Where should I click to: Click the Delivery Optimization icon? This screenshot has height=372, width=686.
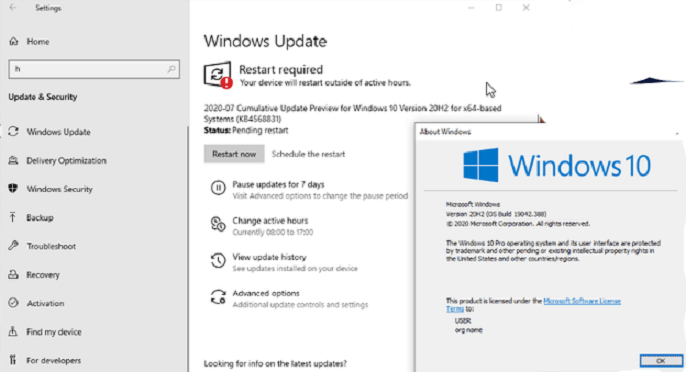(14, 160)
